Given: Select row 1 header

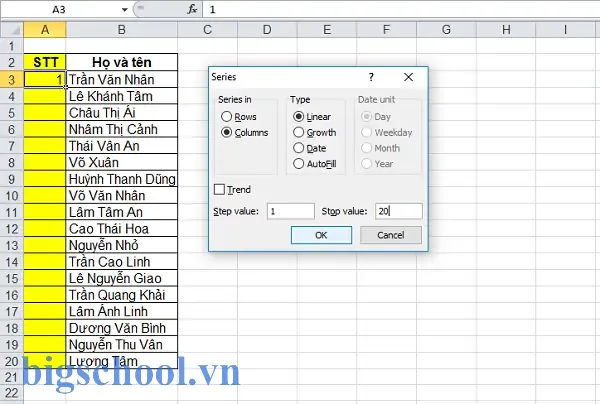Looking at the screenshot, I should [x=11, y=46].
